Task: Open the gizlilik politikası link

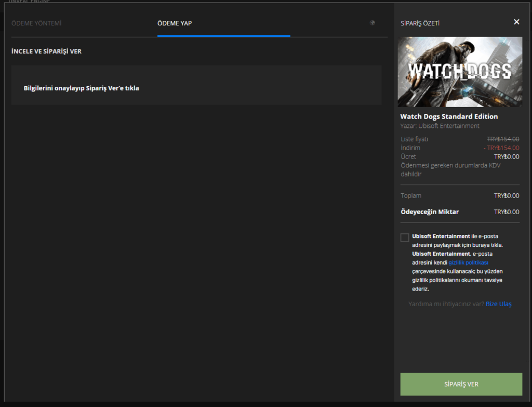Action: click(468, 262)
